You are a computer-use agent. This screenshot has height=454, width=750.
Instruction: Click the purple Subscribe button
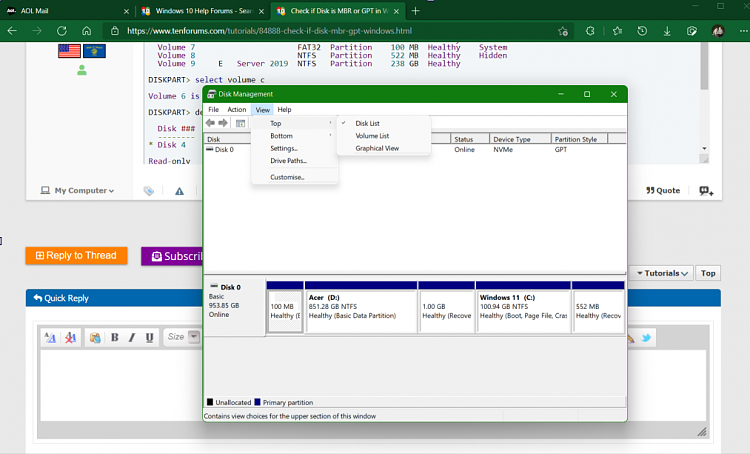pos(173,256)
